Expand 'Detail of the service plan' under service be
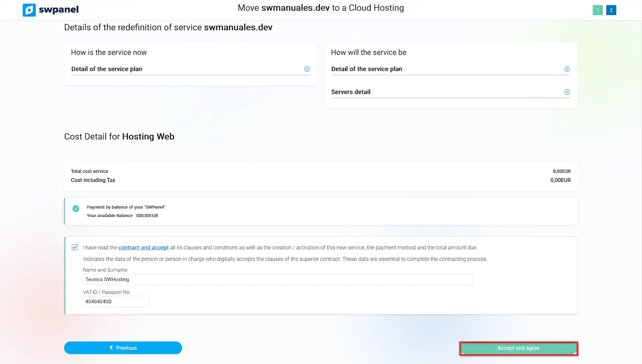 coord(367,69)
